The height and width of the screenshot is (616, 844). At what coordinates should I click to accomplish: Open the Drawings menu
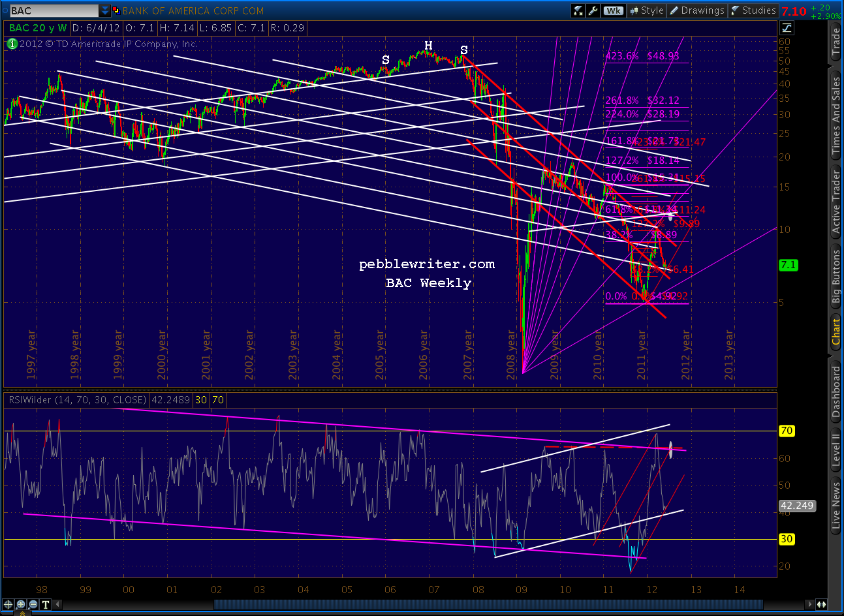tap(696, 10)
